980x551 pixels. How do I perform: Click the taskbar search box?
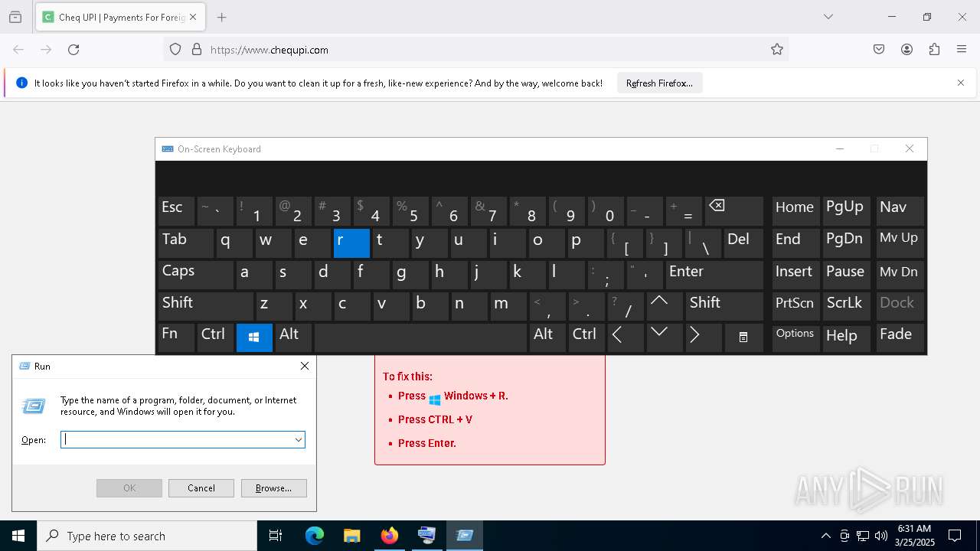tap(147, 536)
